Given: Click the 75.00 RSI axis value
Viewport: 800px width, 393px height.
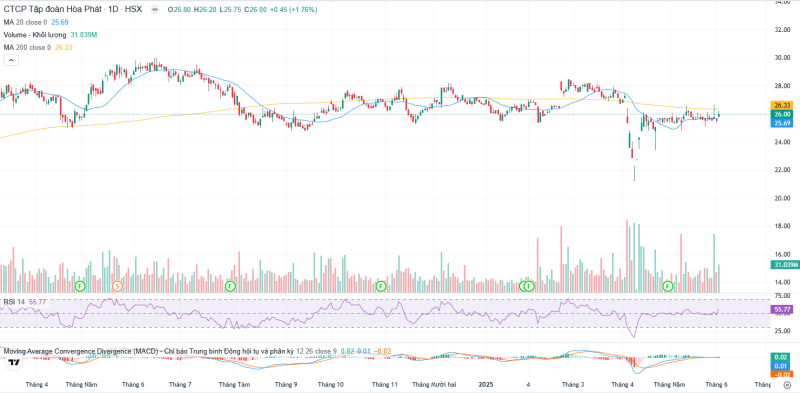Looking at the screenshot, I should tap(782, 296).
